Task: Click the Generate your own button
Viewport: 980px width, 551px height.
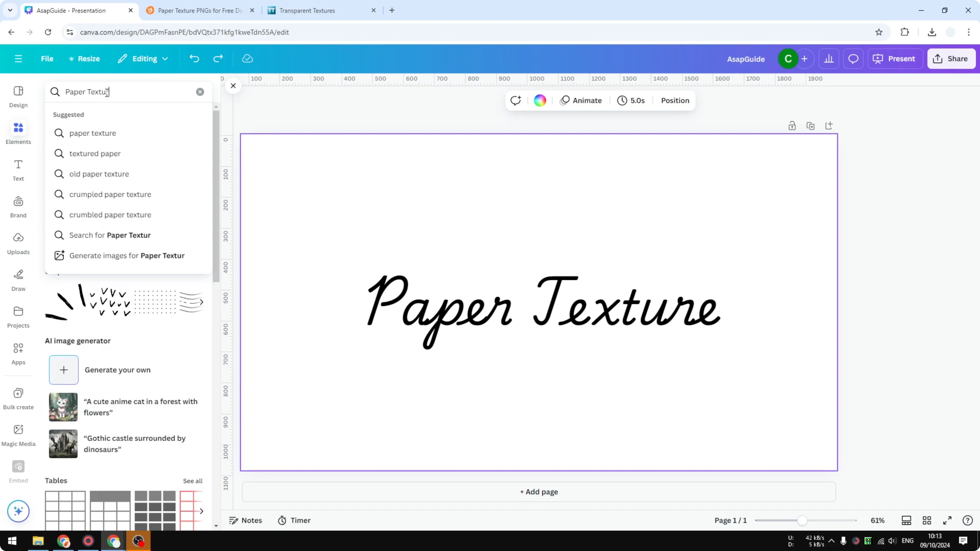Action: (x=64, y=369)
